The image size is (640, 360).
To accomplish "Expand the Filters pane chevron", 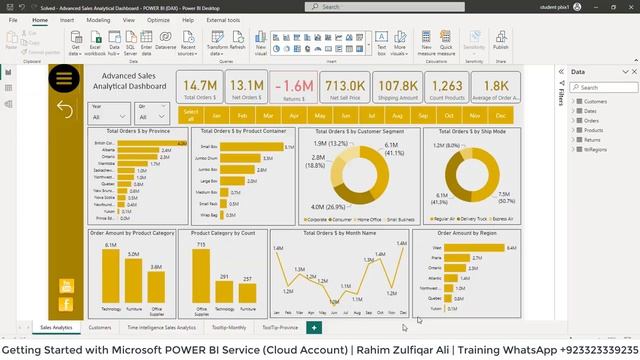I will (561, 71).
